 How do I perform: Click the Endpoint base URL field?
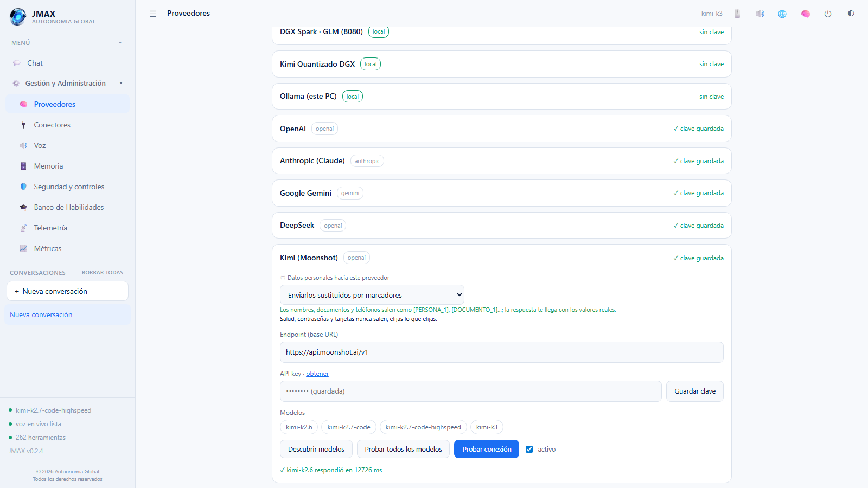[502, 352]
